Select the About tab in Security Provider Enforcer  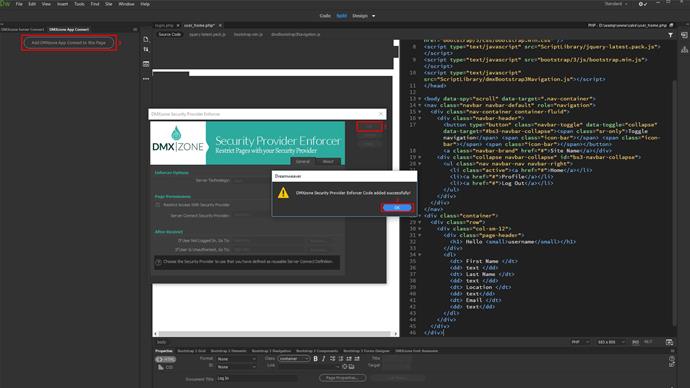[328, 161]
